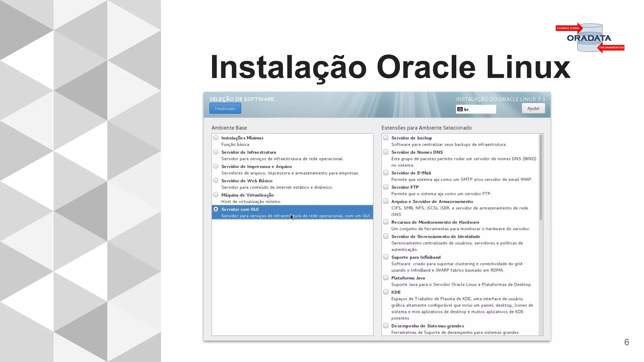Click Extensões para Ambiente Selecionado label

coord(426,128)
